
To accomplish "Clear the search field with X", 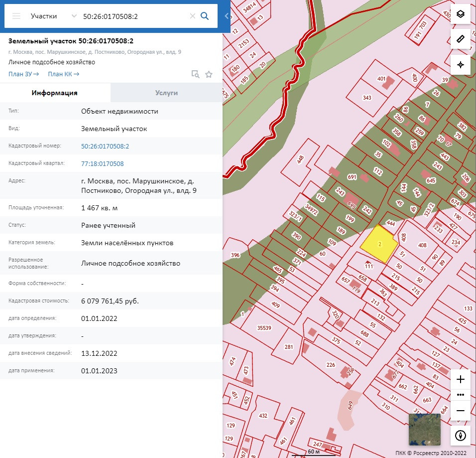I will coord(193,16).
